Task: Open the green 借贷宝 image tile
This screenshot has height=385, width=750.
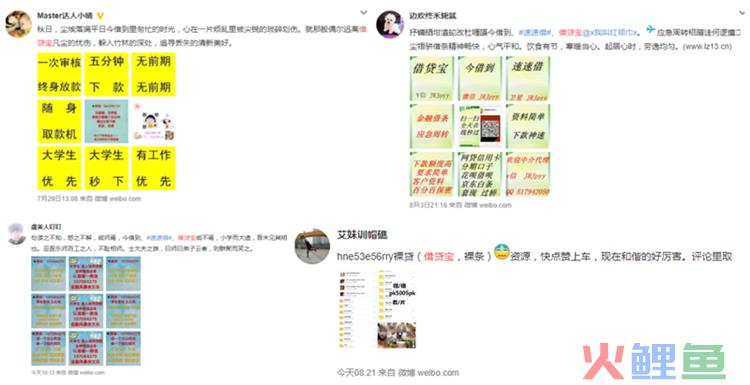Action: coord(431,78)
